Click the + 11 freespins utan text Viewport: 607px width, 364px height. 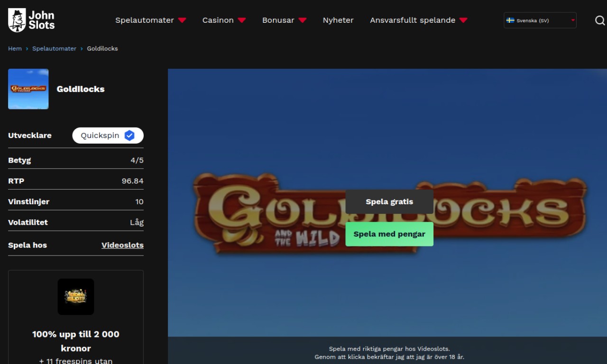[x=76, y=361]
